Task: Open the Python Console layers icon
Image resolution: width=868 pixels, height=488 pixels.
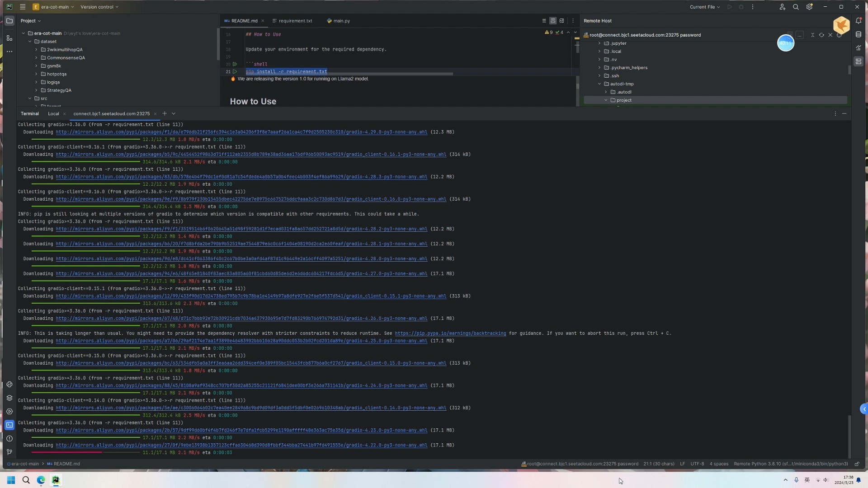Action: coord(9,398)
